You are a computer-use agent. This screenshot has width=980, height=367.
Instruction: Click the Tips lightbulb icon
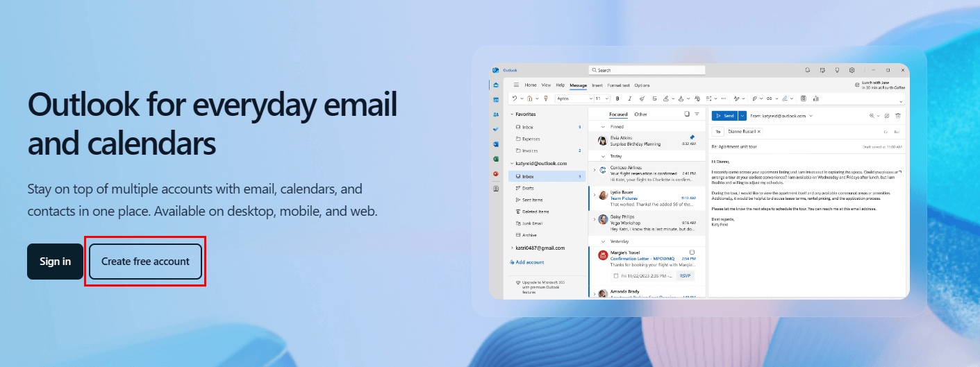pos(837,70)
